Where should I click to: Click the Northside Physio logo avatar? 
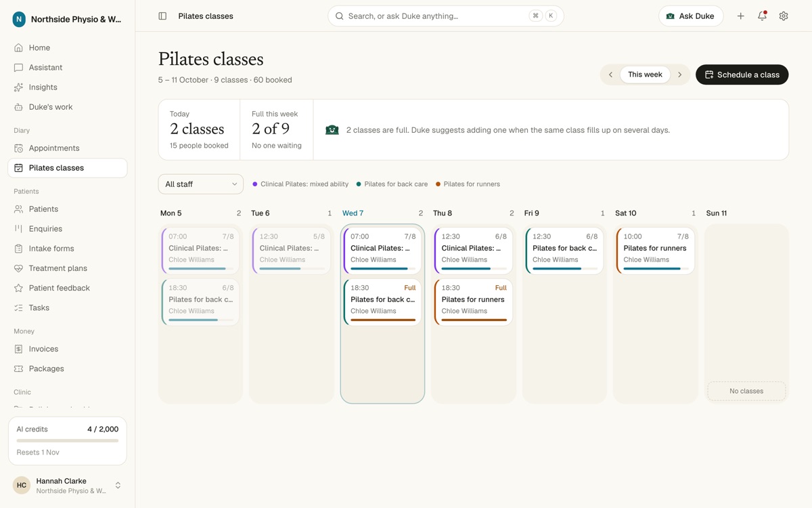click(19, 20)
